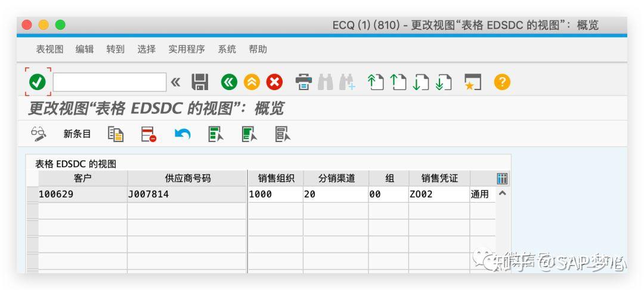Click the Find Next binoculars icon
The height and width of the screenshot is (290, 644).
pos(347,82)
